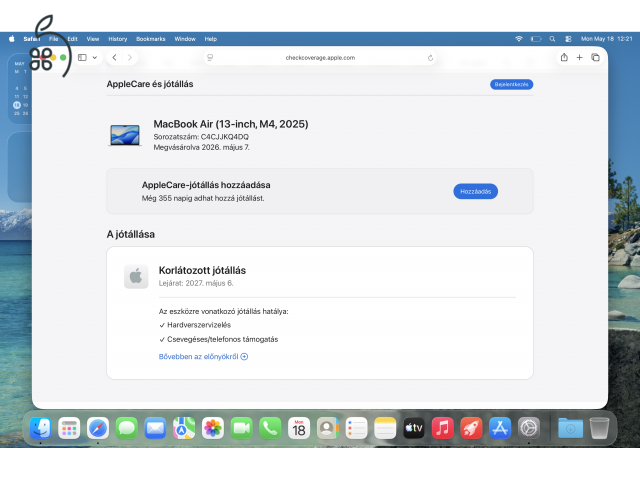The image size is (640, 480).
Task: Open the File menu
Action: click(53, 39)
